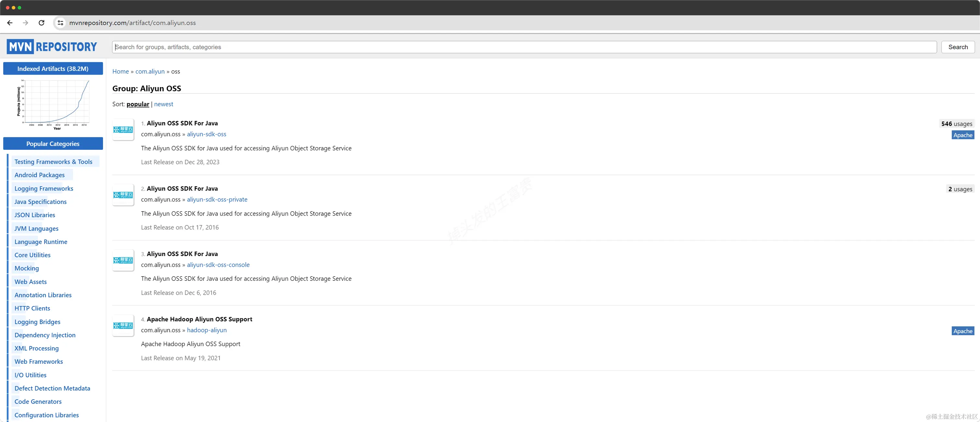The image size is (980, 422).
Task: Open 2 usages link
Action: [960, 189]
